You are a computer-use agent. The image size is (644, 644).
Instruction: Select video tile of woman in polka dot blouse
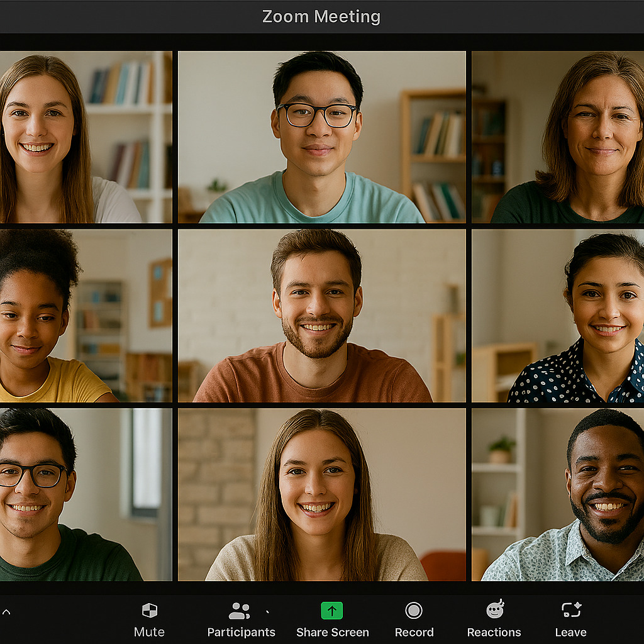[x=558, y=316]
